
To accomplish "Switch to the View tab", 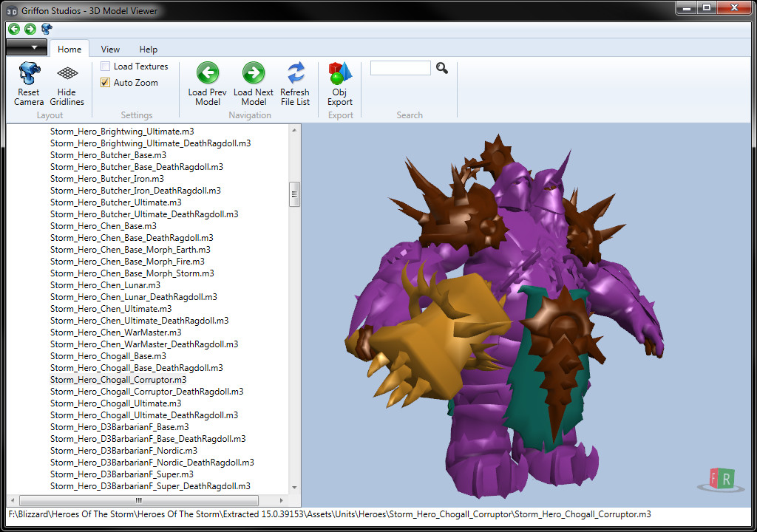I will coord(110,50).
